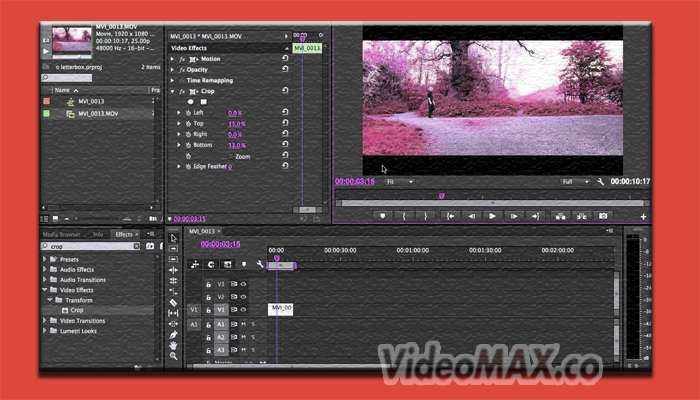This screenshot has height=400, width=700.
Task: Select the Selection arrow tool
Action: click(x=173, y=238)
